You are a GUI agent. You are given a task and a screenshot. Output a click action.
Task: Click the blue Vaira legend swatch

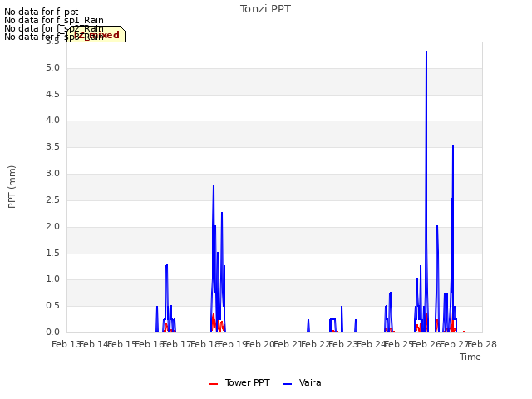(287, 384)
